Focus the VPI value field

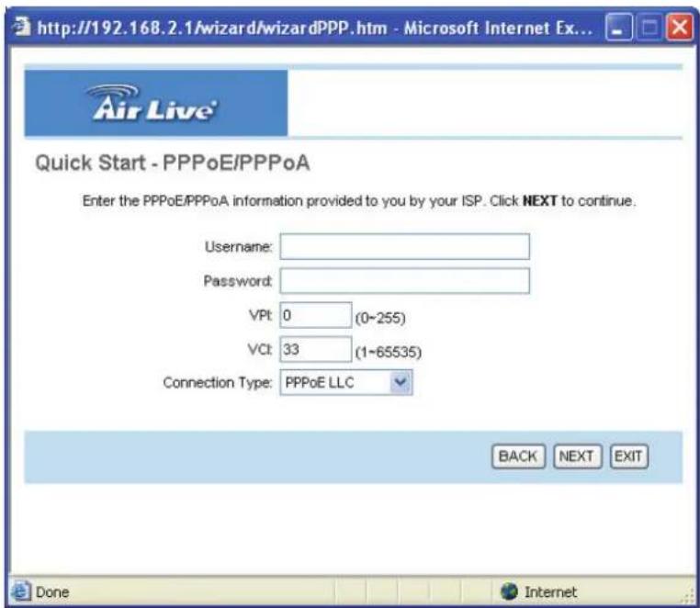pos(316,315)
